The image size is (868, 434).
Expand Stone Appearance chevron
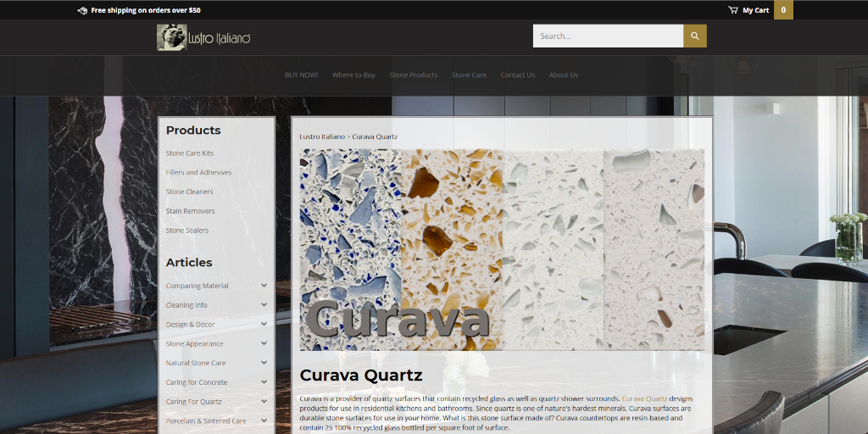pos(264,344)
